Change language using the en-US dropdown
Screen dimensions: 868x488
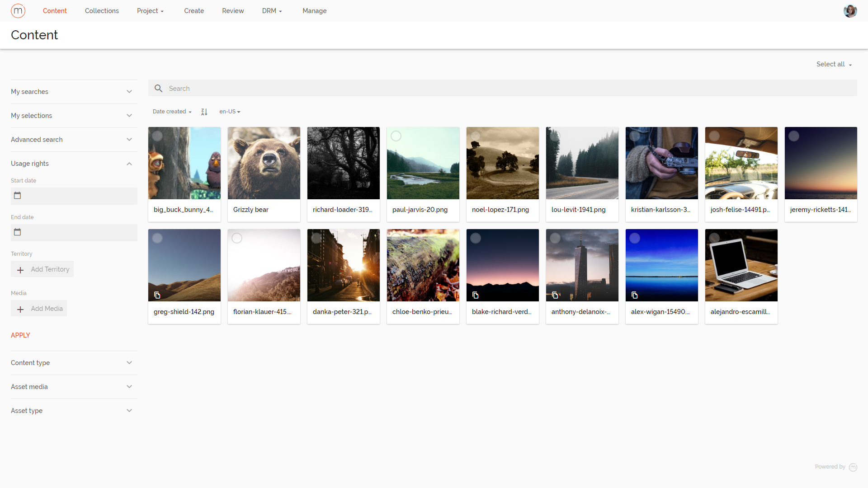(230, 112)
